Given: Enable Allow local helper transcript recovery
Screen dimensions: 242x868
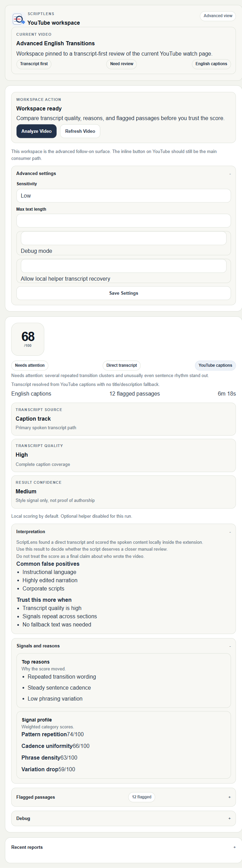Looking at the screenshot, I should point(124,266).
